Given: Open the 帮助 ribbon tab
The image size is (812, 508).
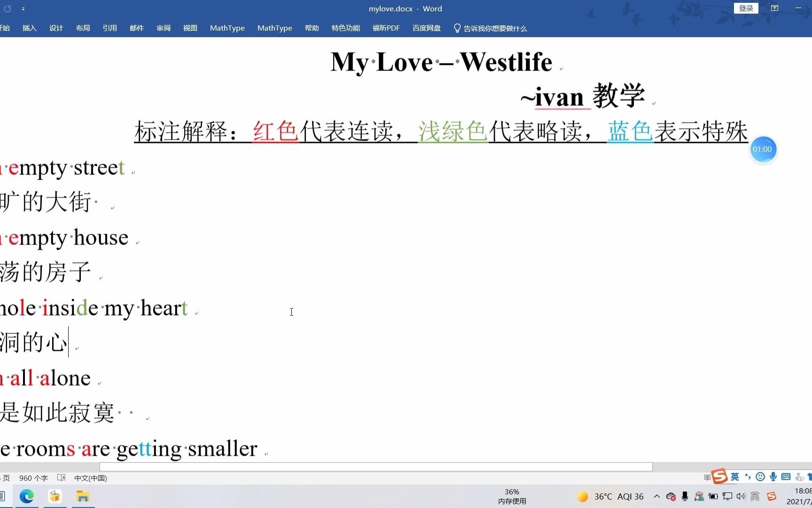Looking at the screenshot, I should 312,28.
